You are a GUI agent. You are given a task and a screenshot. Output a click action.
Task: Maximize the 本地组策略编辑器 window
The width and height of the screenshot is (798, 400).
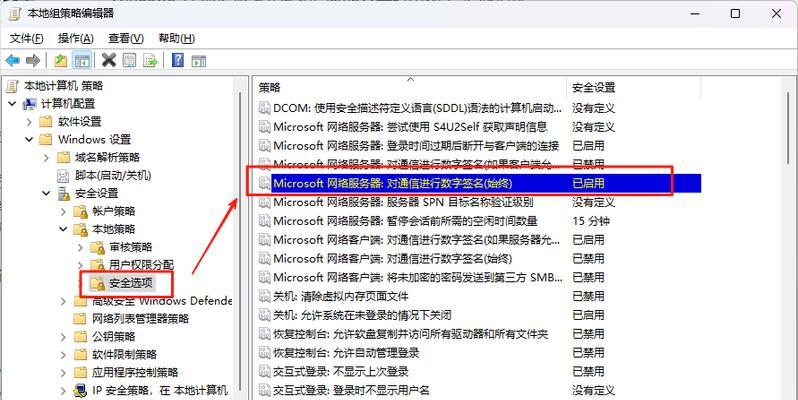click(x=735, y=14)
